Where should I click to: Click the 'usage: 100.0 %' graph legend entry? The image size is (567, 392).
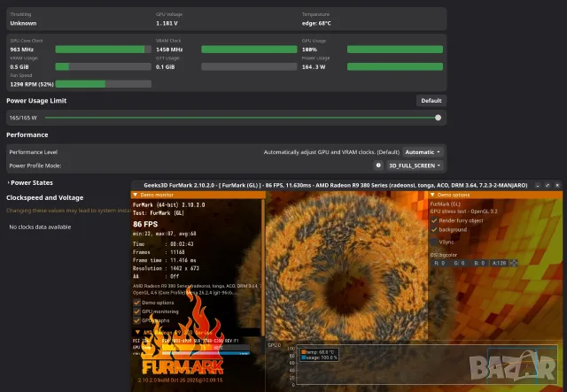[x=319, y=357]
